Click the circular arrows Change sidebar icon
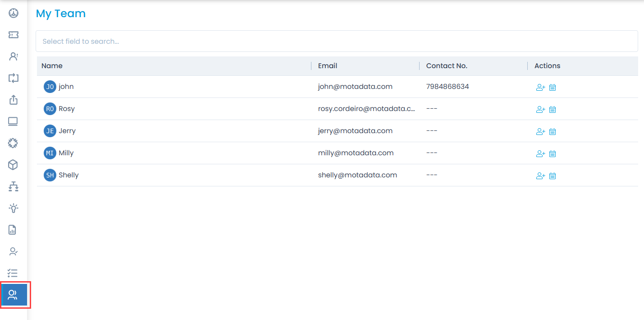The height and width of the screenshot is (320, 644). 14,78
